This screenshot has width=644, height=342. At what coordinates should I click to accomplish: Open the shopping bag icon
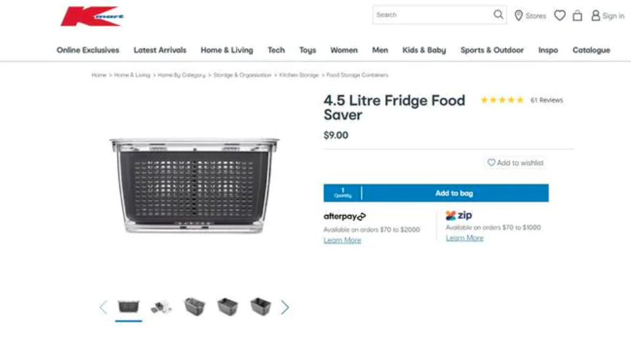[x=578, y=16]
